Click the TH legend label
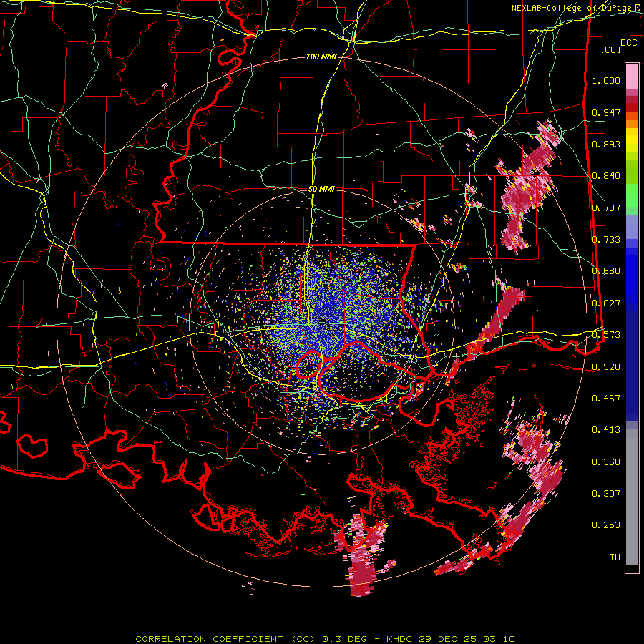 click(x=615, y=557)
